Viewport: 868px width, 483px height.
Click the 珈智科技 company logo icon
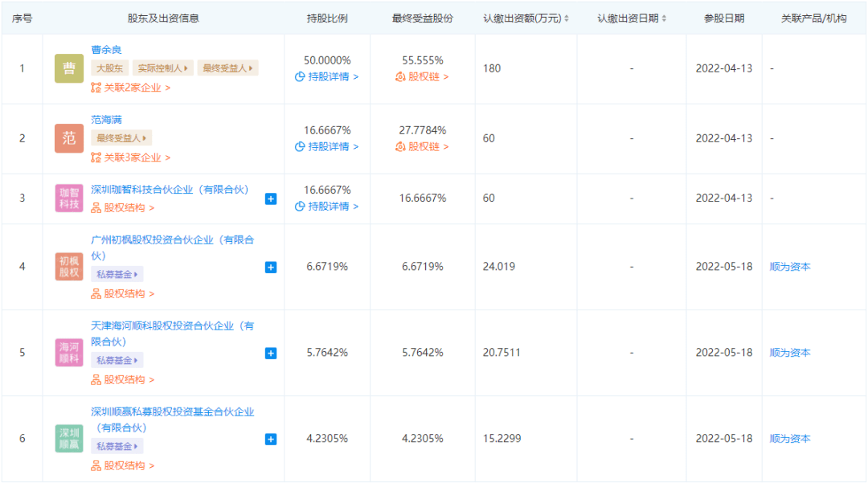pyautogui.click(x=69, y=199)
